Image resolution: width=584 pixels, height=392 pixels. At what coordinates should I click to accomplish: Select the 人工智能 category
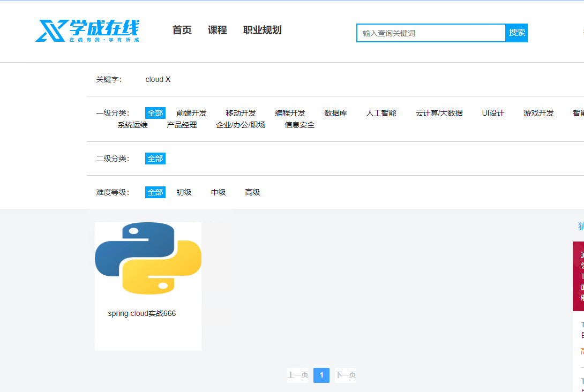(381, 113)
